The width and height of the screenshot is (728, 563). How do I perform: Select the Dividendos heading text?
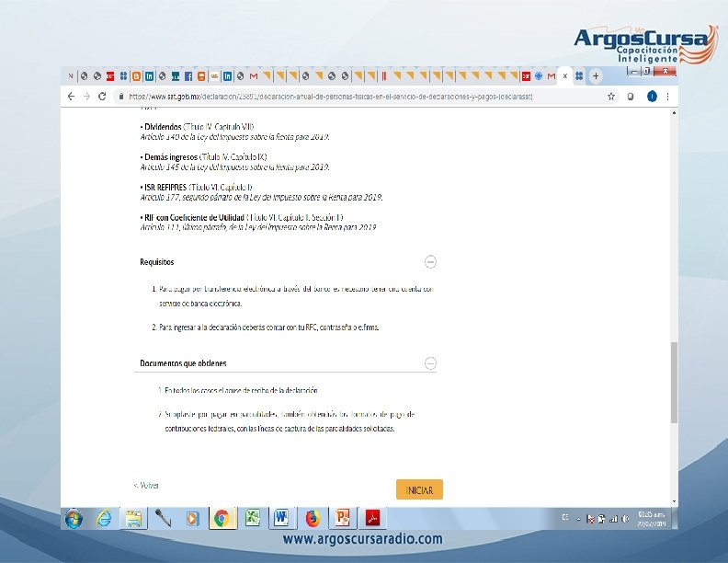(163, 127)
